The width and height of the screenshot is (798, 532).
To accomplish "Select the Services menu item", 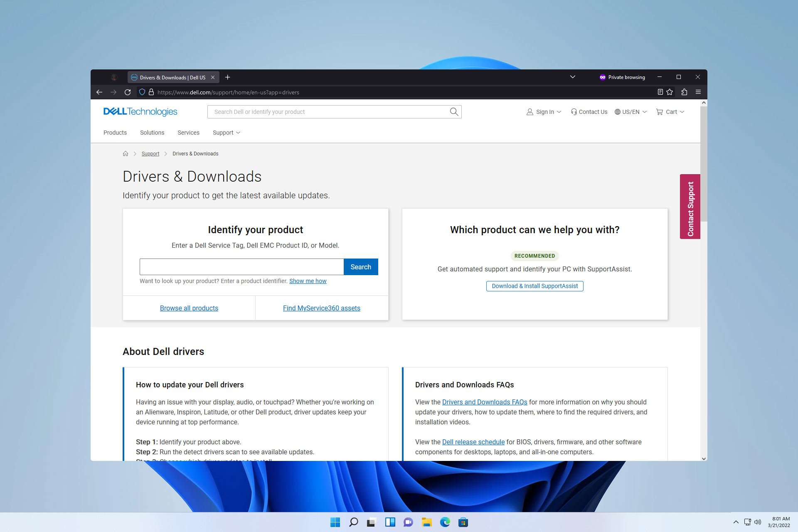I will coord(188,133).
